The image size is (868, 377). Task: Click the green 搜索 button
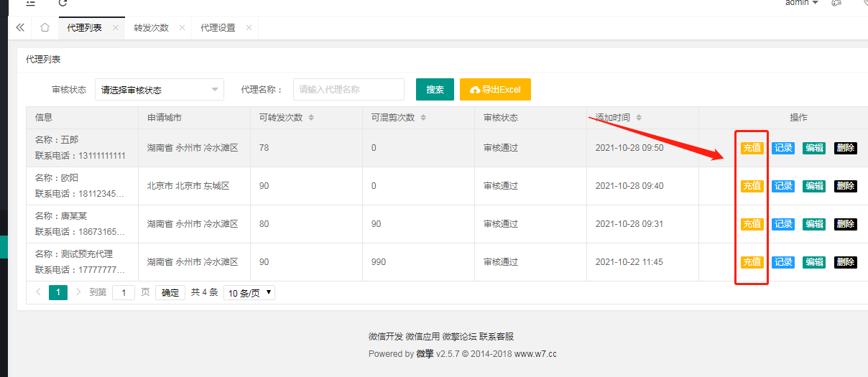pos(435,90)
